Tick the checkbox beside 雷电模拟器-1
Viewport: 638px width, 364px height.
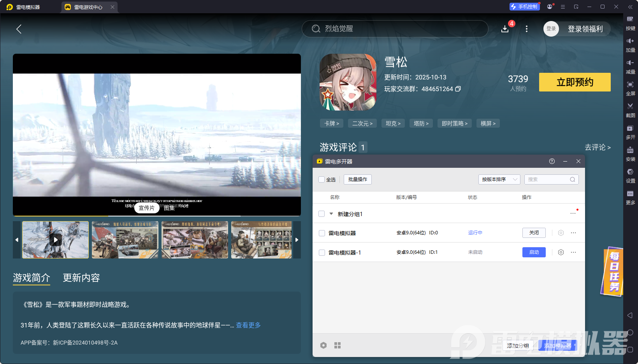322,252
